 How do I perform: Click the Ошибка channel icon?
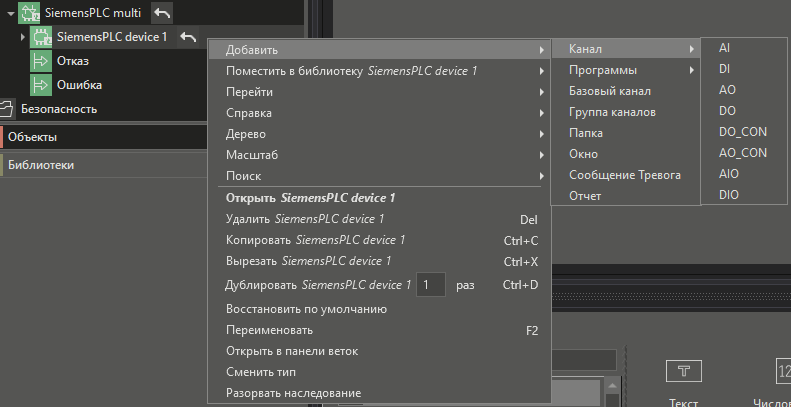point(41,85)
